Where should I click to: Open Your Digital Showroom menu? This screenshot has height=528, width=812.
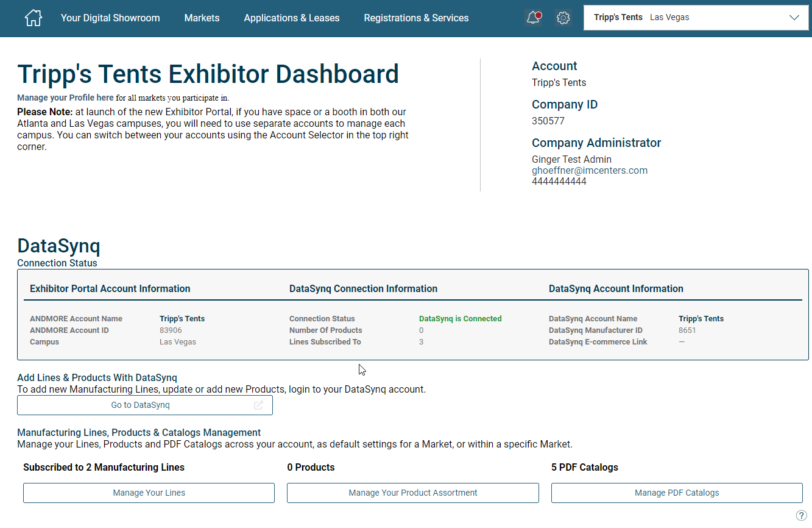(x=110, y=18)
